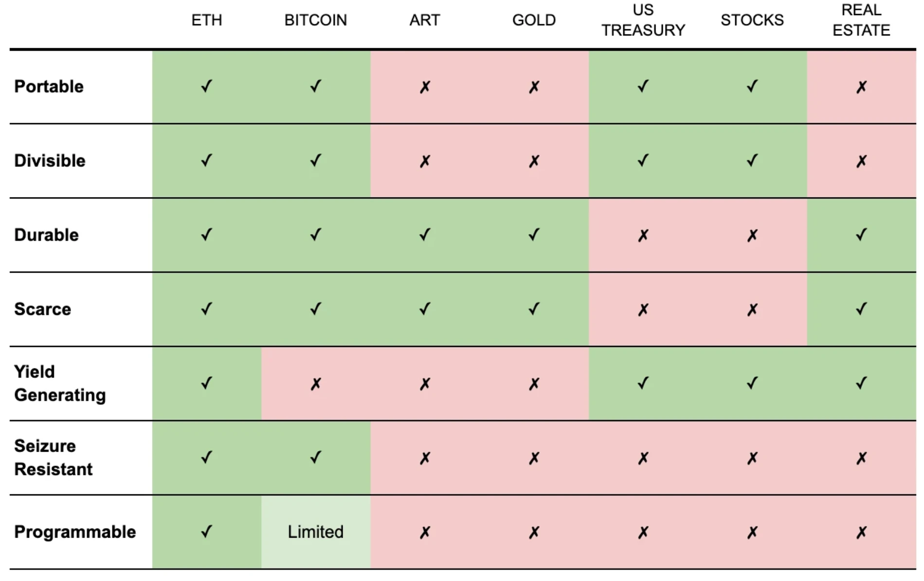The width and height of the screenshot is (924, 581).
Task: Click the Stocks Yield Generating checkmark
Action: [752, 383]
